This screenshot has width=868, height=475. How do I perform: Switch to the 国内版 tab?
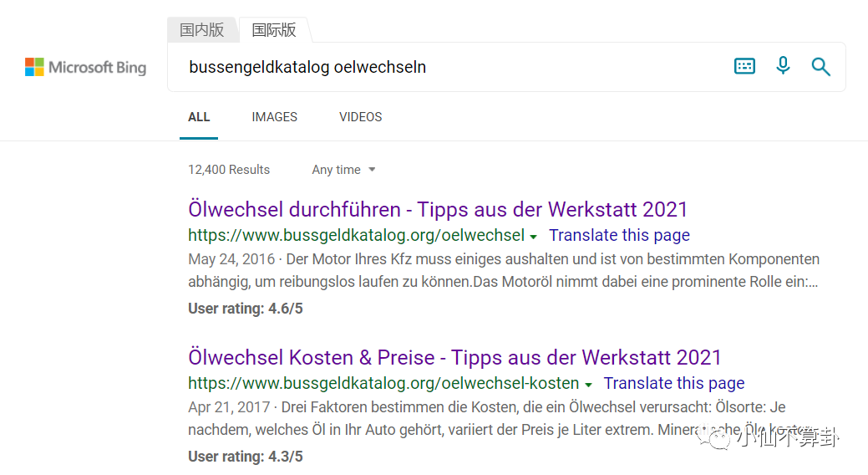tap(202, 30)
